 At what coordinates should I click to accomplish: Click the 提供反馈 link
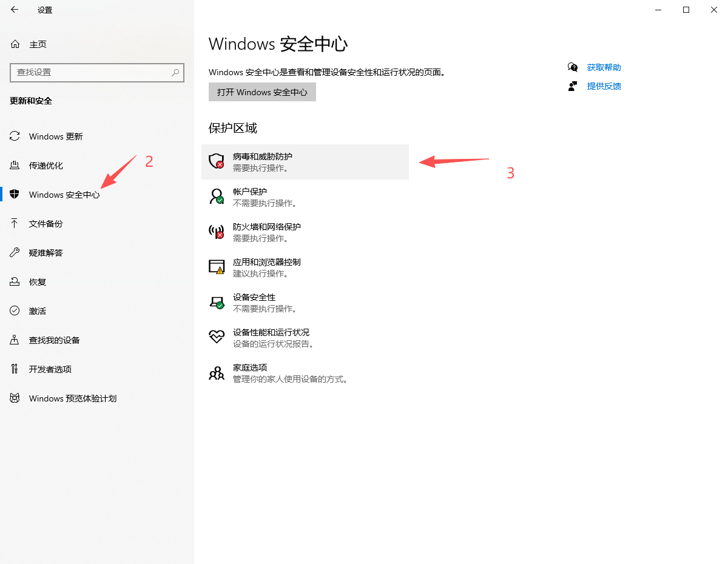pos(604,86)
